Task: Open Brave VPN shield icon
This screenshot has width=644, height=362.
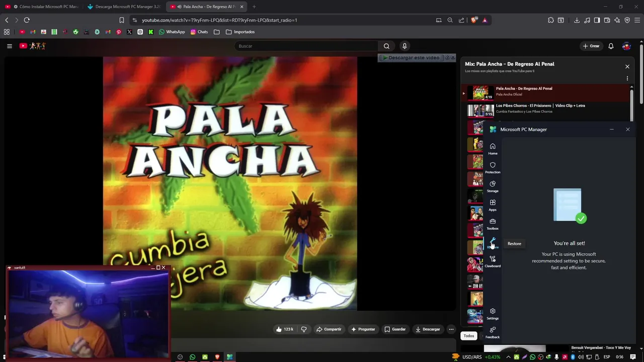Action: [627, 20]
